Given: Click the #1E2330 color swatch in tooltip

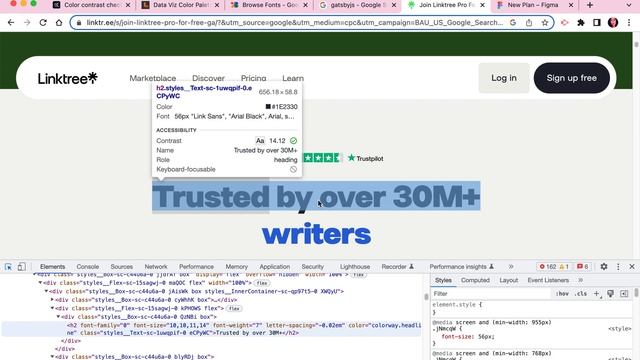Looking at the screenshot, I should click(x=268, y=107).
